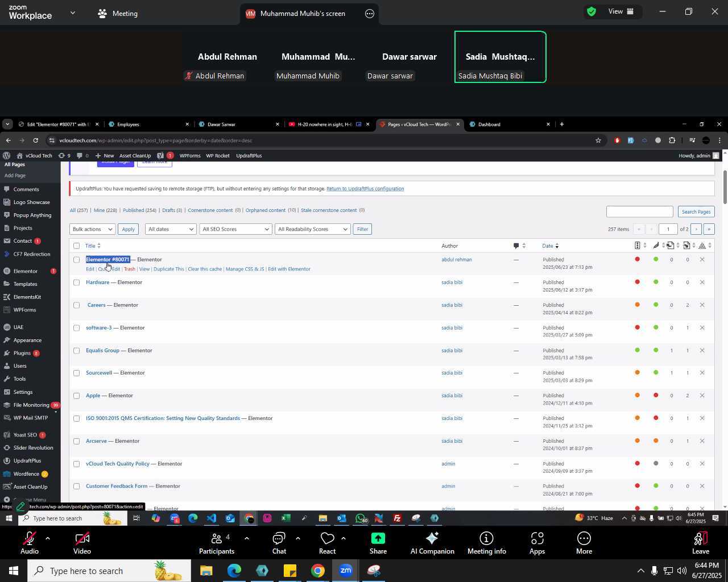
Task: Click WordPress logo in admin bar
Action: click(x=6, y=155)
